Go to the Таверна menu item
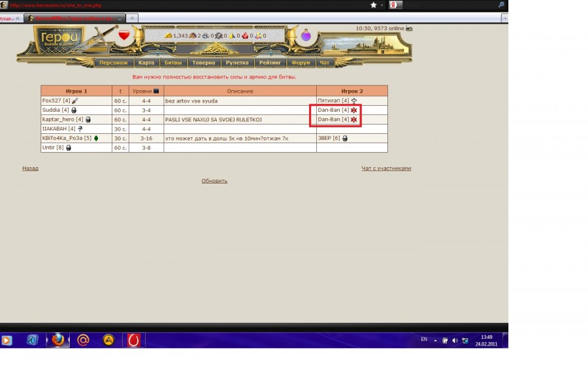This screenshot has height=367, width=588. 203,63
